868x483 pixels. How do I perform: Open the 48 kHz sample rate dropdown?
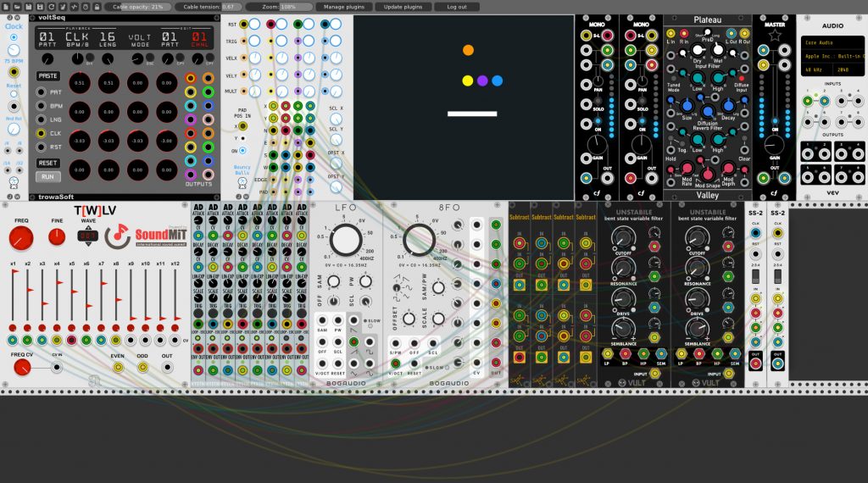tap(816, 70)
